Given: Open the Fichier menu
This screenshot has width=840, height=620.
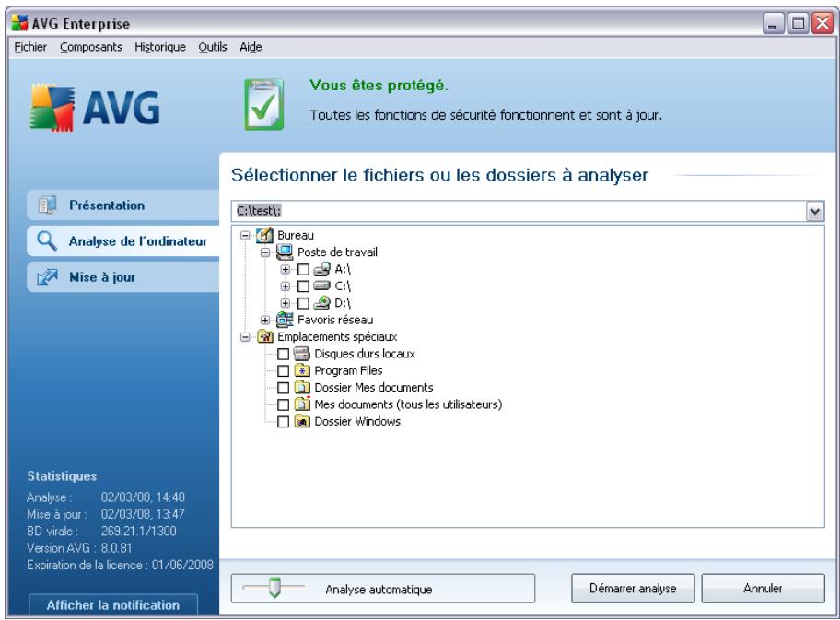Looking at the screenshot, I should (30, 47).
